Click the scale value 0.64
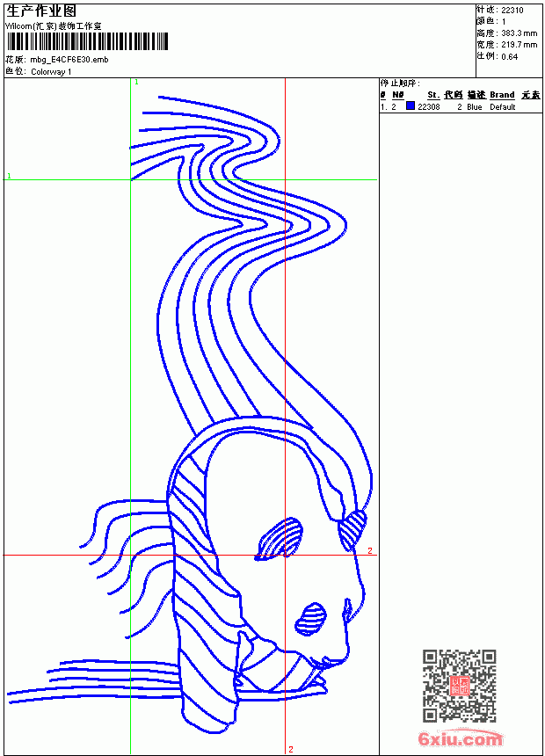The image size is (545, 756). pyautogui.click(x=509, y=56)
